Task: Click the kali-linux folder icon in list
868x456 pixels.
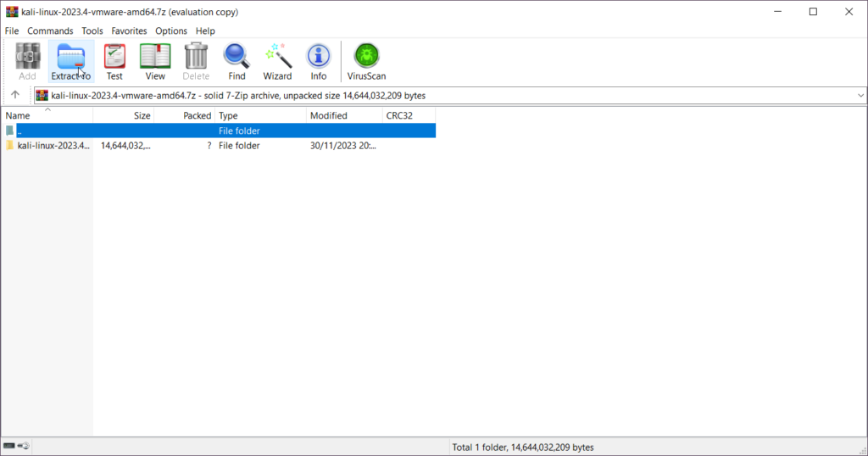Action: coord(10,146)
